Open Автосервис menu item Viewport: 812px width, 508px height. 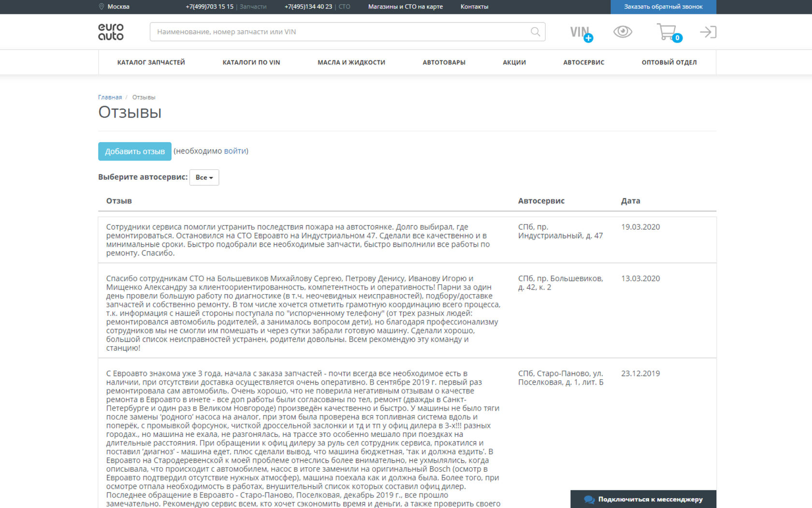click(x=583, y=62)
